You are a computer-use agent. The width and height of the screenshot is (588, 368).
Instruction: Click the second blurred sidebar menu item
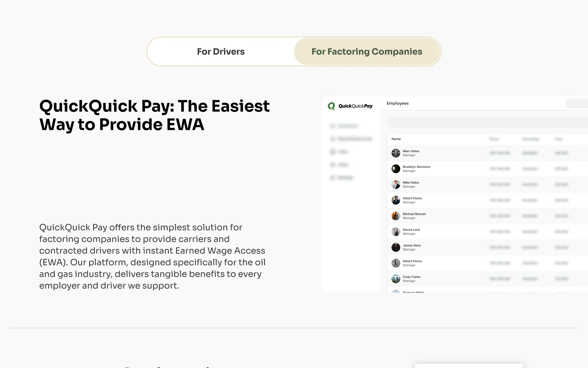[351, 139]
